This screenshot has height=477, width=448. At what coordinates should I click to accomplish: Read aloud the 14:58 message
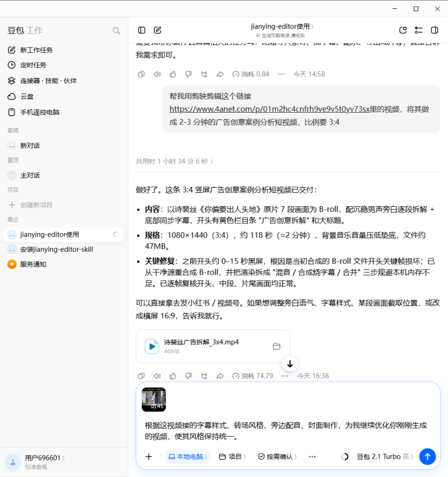(x=157, y=74)
